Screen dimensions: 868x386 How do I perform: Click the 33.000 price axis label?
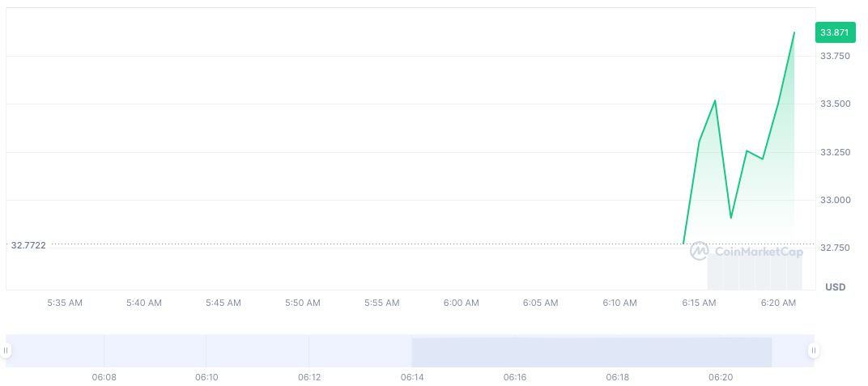(835, 201)
